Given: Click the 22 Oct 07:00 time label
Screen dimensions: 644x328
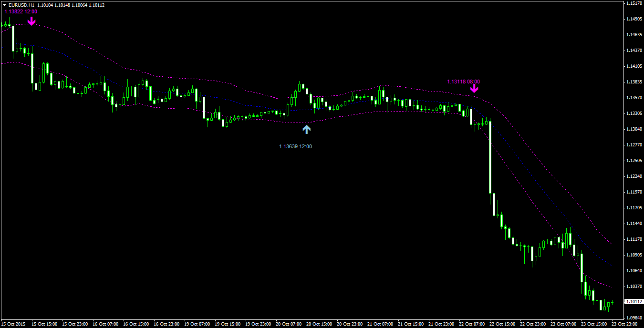Looking at the screenshot, I should [472, 324].
